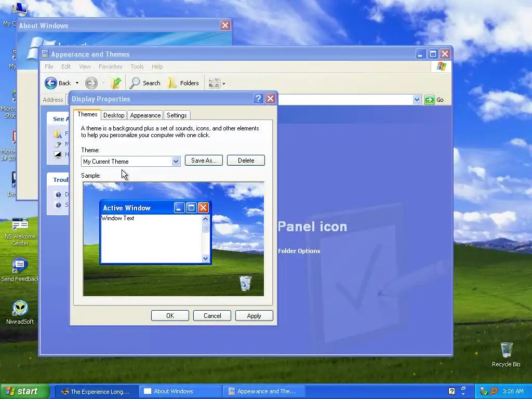Open Search in the explorer toolbar
This screenshot has height=399, width=532.
(145, 83)
